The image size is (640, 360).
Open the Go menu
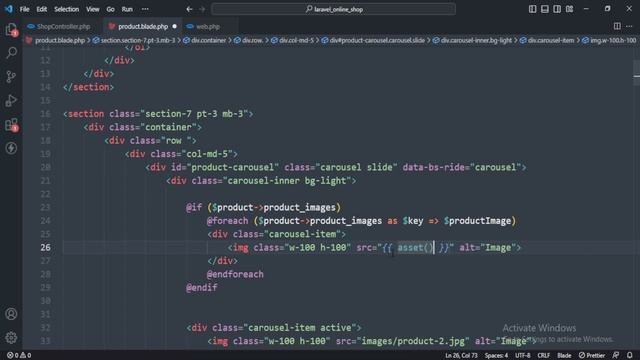111,9
